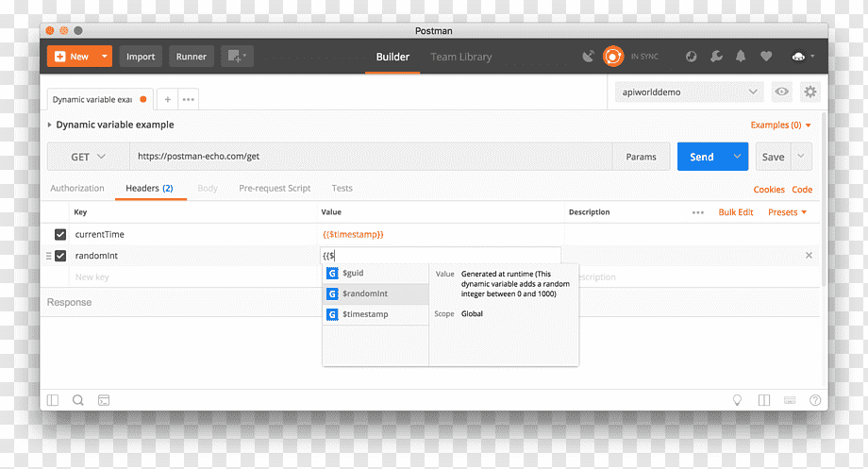Open settings wrench icon

(x=716, y=57)
